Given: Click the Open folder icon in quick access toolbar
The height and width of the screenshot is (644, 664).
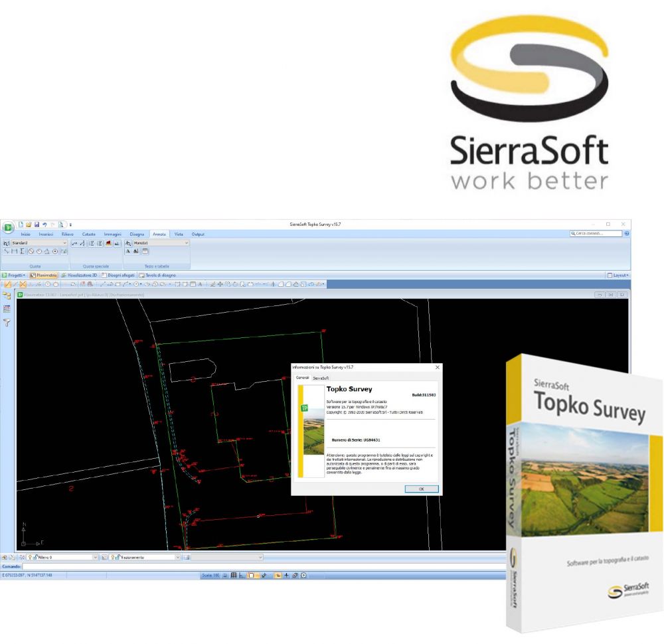Looking at the screenshot, I should coord(29,224).
